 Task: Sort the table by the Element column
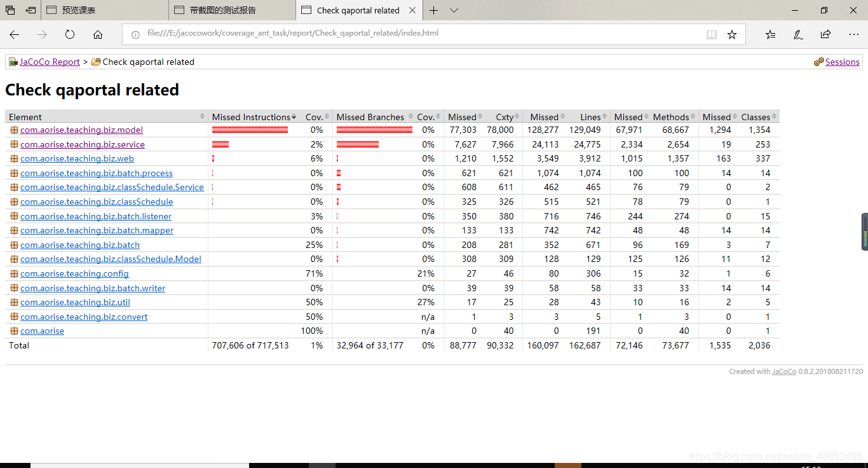[107, 117]
